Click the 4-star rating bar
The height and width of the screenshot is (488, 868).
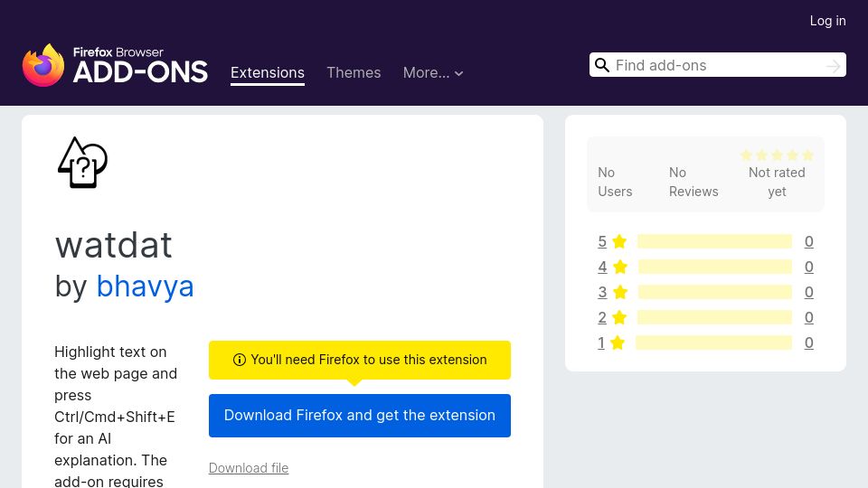715,267
